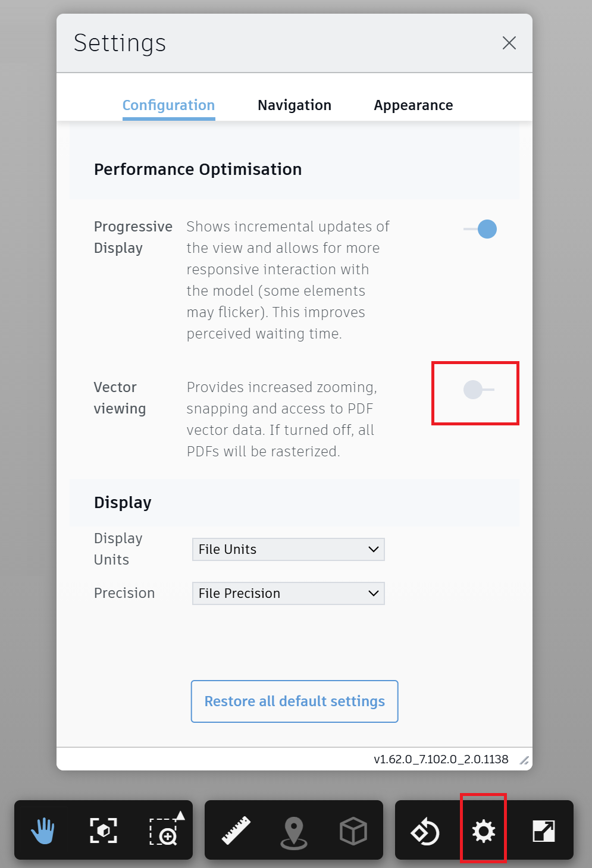592x868 pixels.
Task: Click the Settings dialog title bar
Action: tap(297, 43)
